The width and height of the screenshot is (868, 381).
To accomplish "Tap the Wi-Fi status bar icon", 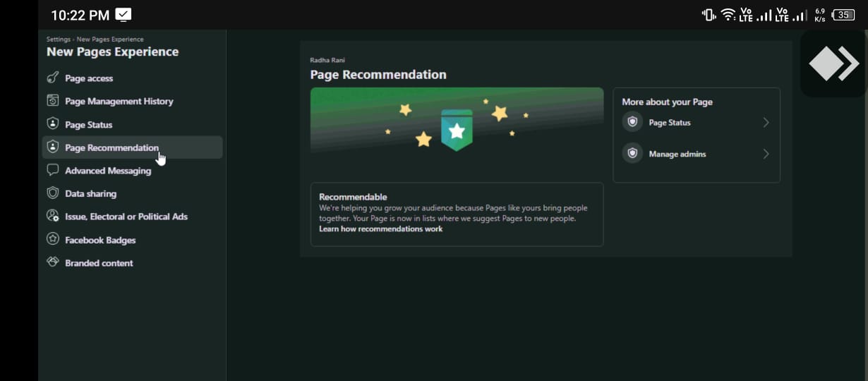I will (728, 15).
